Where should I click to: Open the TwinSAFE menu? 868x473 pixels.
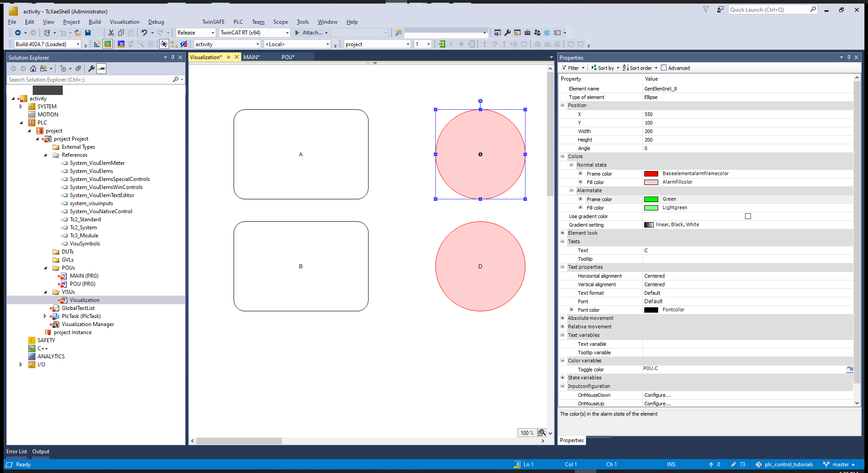213,22
